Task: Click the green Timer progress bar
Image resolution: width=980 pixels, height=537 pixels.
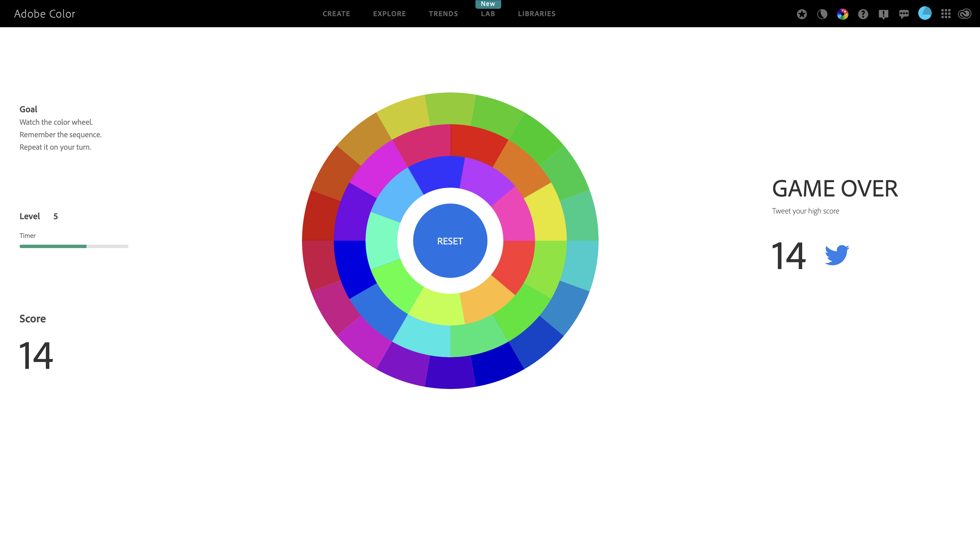Action: (x=53, y=246)
